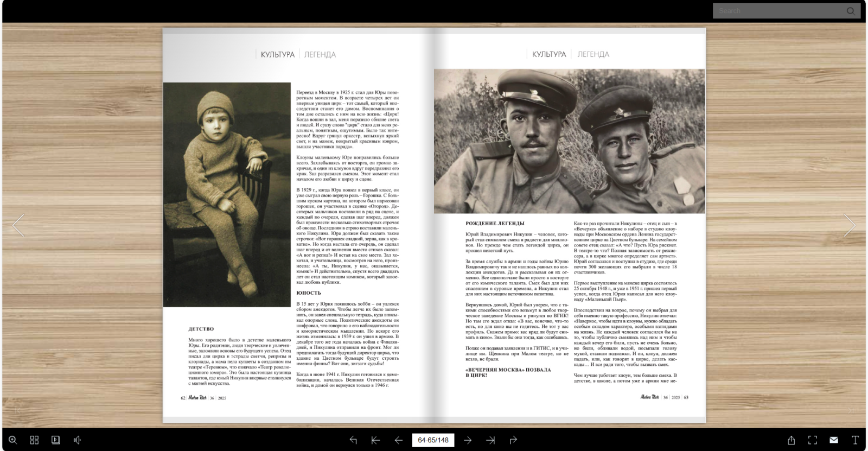Open the text view mode
Viewport: 868px width, 451px height.
tap(855, 440)
